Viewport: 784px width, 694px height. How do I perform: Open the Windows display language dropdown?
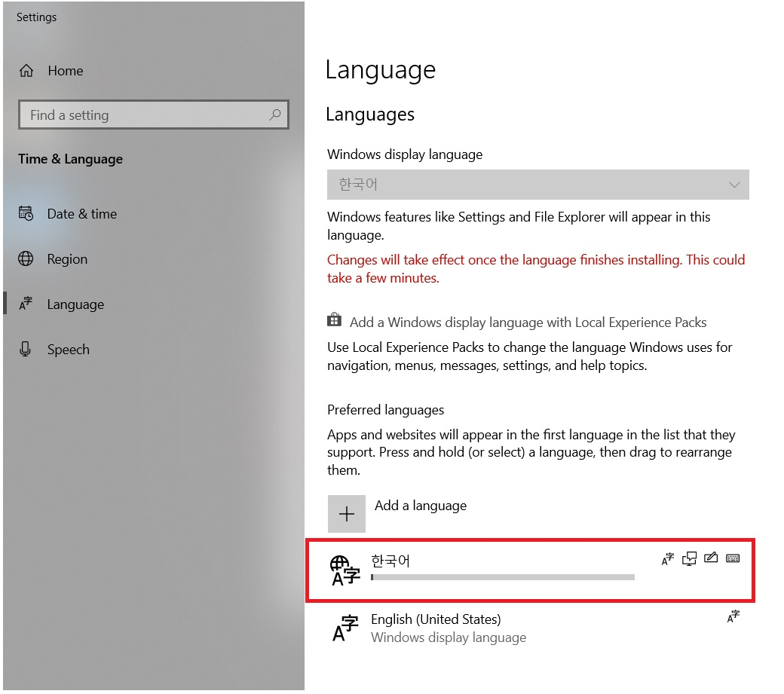[538, 185]
